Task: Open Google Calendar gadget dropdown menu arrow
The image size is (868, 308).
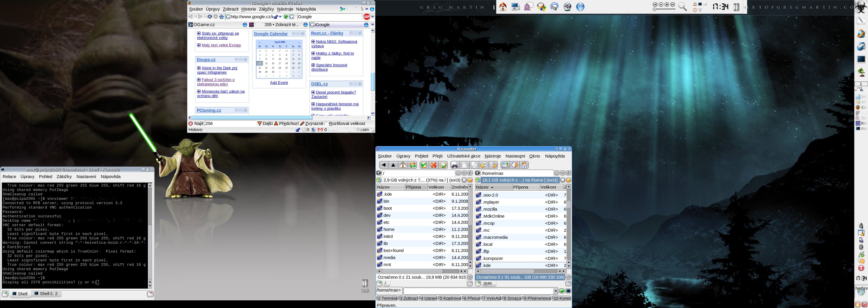Action: [294, 34]
